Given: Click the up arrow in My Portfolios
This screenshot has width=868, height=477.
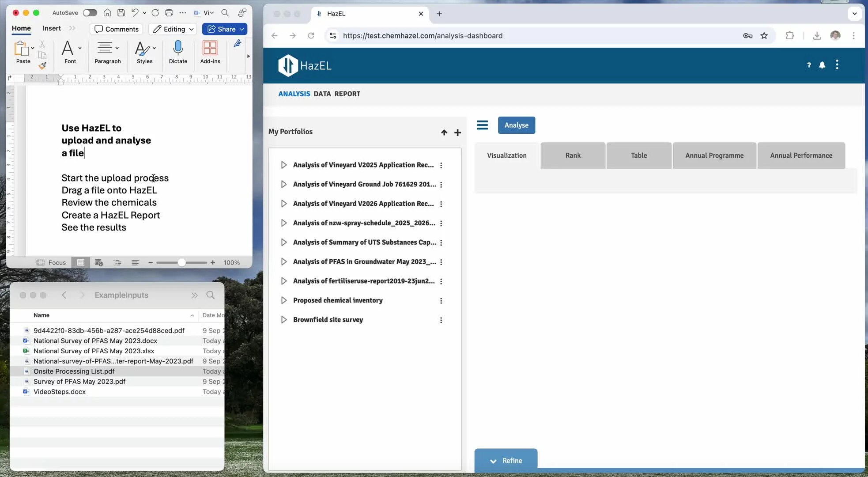Looking at the screenshot, I should (444, 132).
